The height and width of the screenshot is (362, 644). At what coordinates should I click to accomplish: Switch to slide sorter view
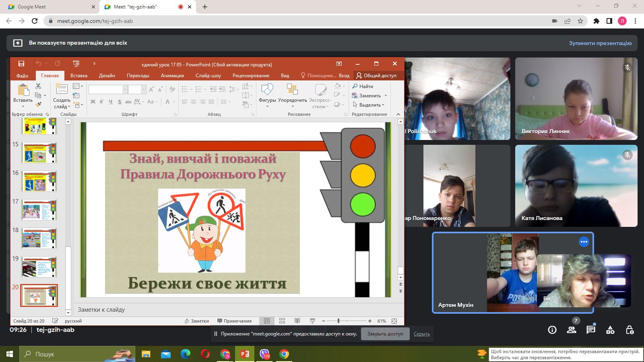pos(282,321)
